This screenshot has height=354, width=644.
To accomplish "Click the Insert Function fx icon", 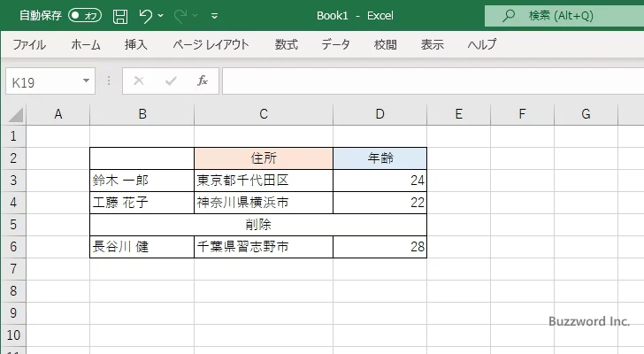I will tap(203, 81).
